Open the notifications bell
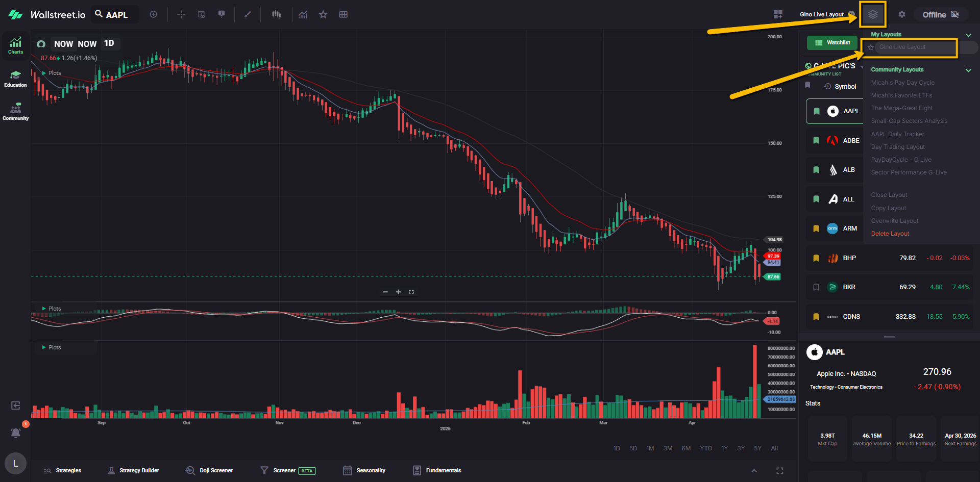 point(16,433)
